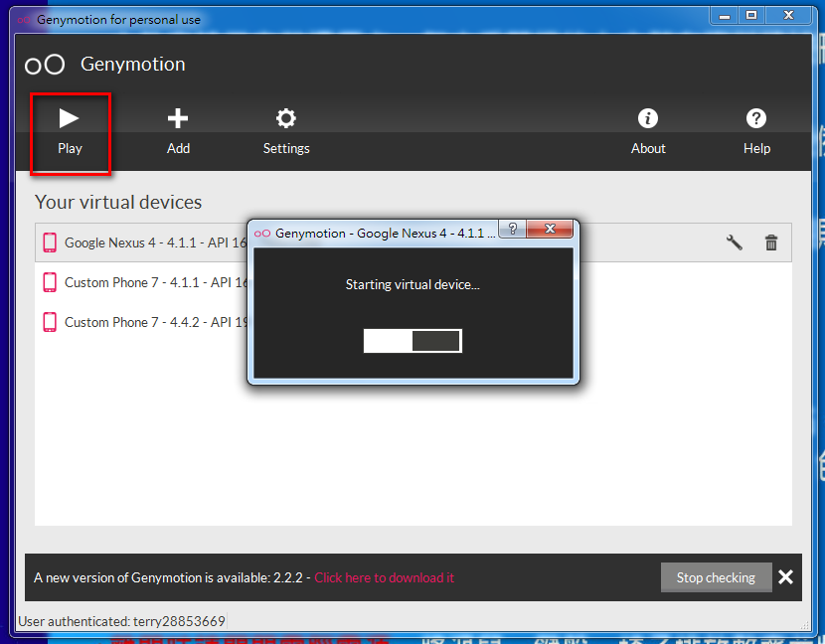Select Google Nexus 4 - 4.1.1 device row
The image size is (825, 644).
coord(413,242)
